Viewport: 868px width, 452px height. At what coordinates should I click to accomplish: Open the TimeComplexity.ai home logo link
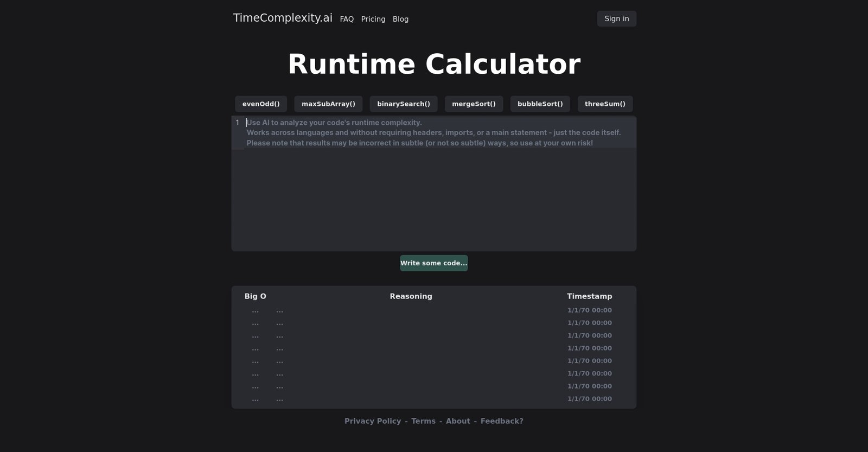point(283,18)
